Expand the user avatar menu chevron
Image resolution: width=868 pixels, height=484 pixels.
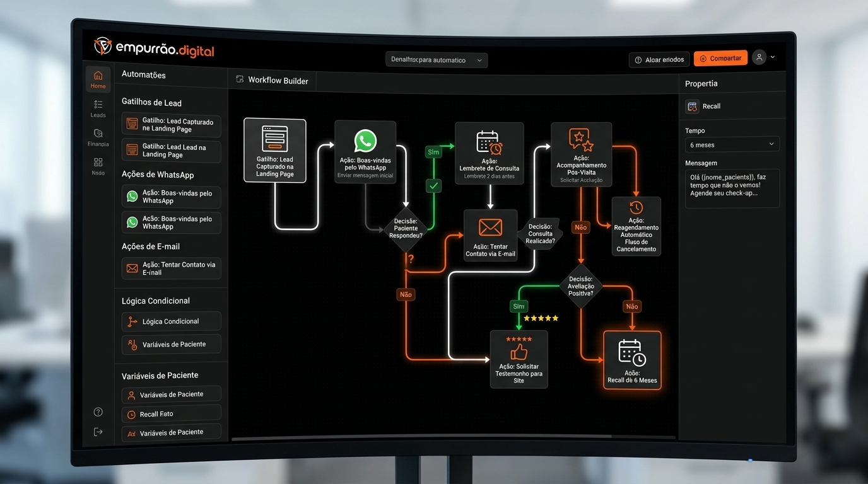[773, 57]
